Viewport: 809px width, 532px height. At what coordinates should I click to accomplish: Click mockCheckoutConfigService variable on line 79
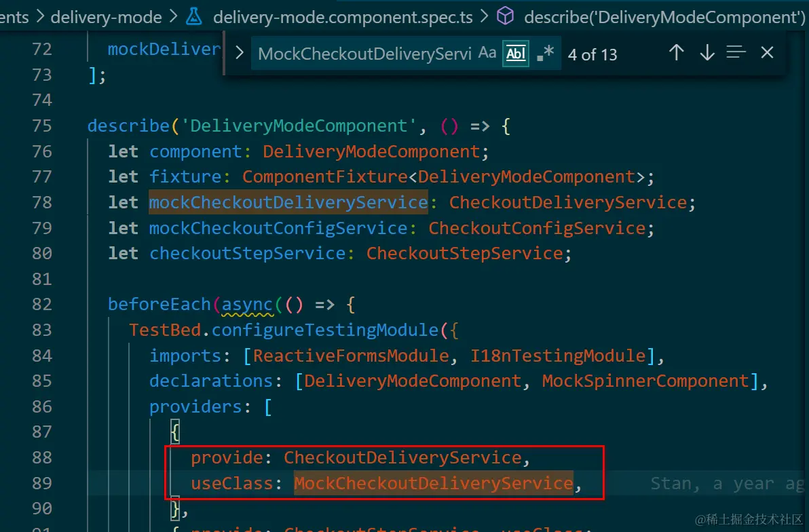(x=278, y=228)
